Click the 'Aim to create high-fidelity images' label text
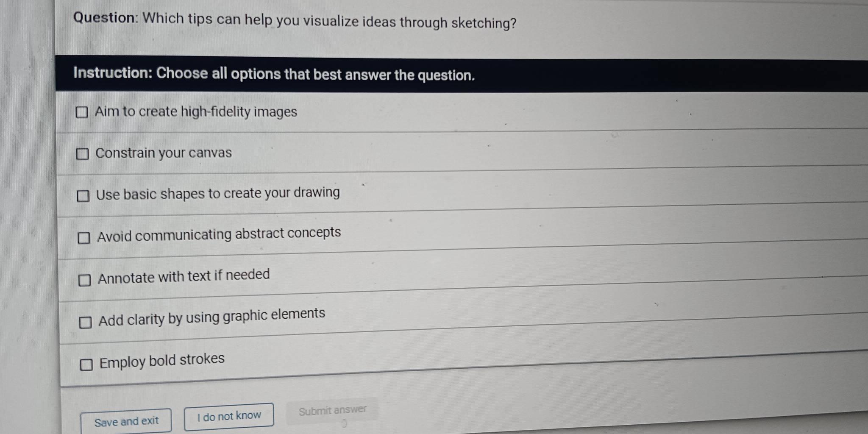This screenshot has height=434, width=868. 196,112
